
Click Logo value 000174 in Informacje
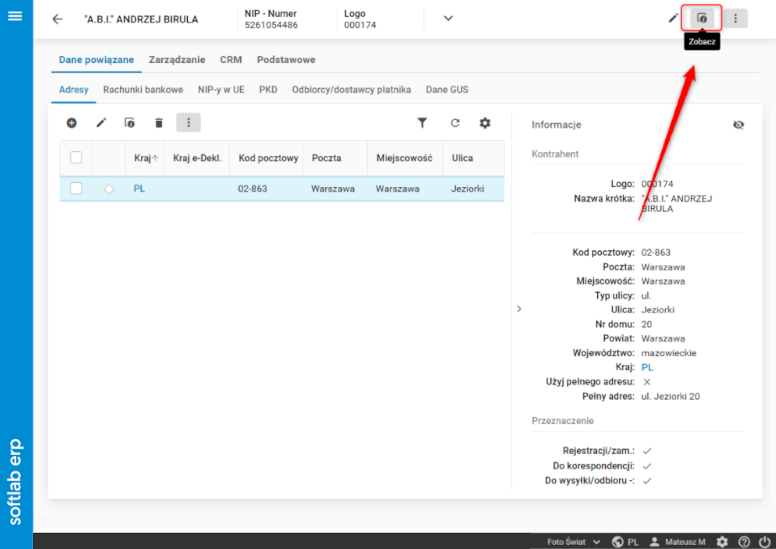[657, 184]
